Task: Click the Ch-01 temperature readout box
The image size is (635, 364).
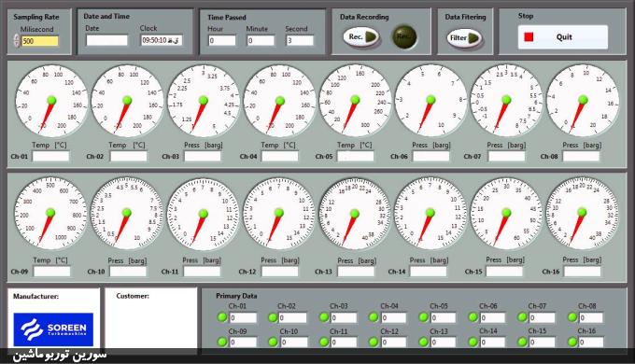Action: (51, 156)
